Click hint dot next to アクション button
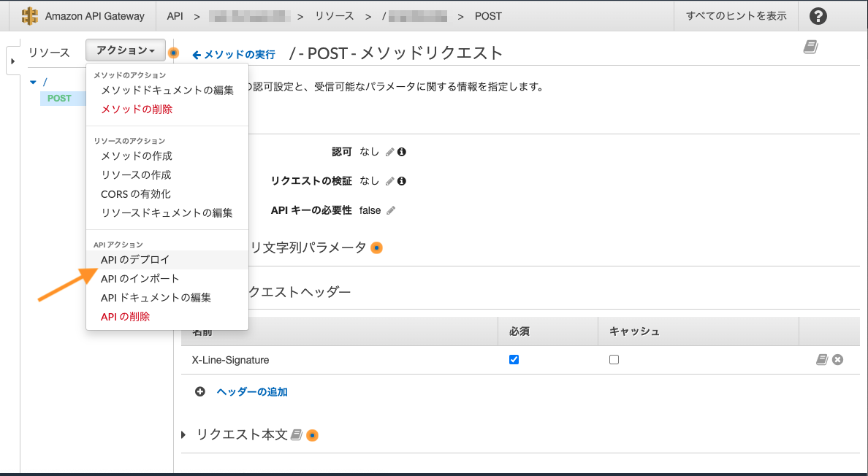Image resolution: width=868 pixels, height=476 pixels. click(x=174, y=53)
